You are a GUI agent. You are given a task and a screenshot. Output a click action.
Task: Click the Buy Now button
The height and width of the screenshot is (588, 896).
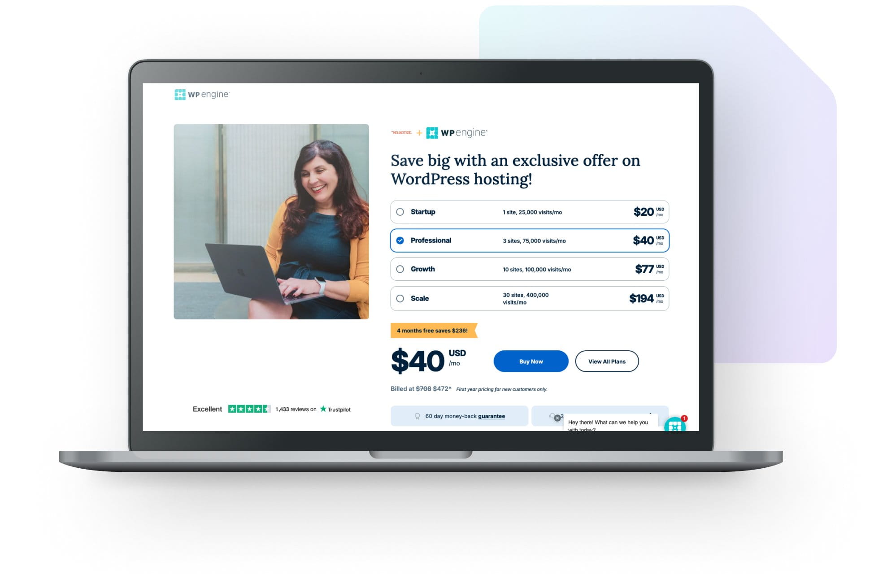pyautogui.click(x=530, y=360)
